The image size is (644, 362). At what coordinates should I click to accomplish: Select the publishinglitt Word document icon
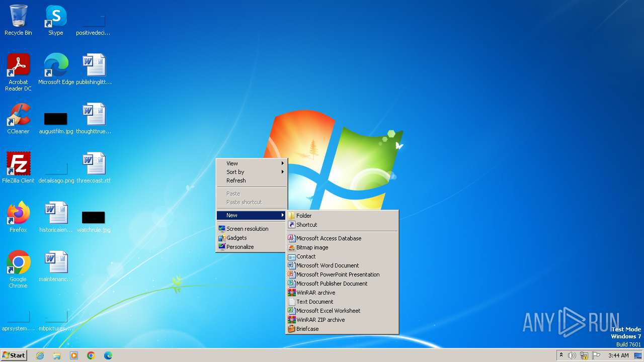coord(94,69)
